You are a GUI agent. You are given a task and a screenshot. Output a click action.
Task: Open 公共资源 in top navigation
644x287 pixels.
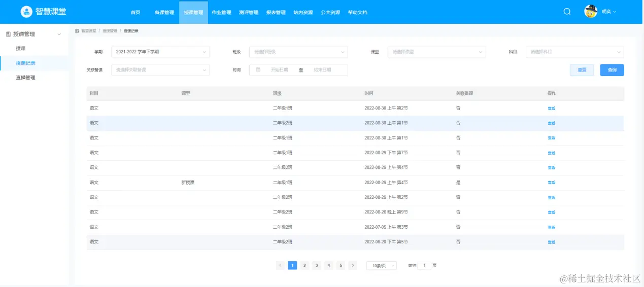[330, 12]
